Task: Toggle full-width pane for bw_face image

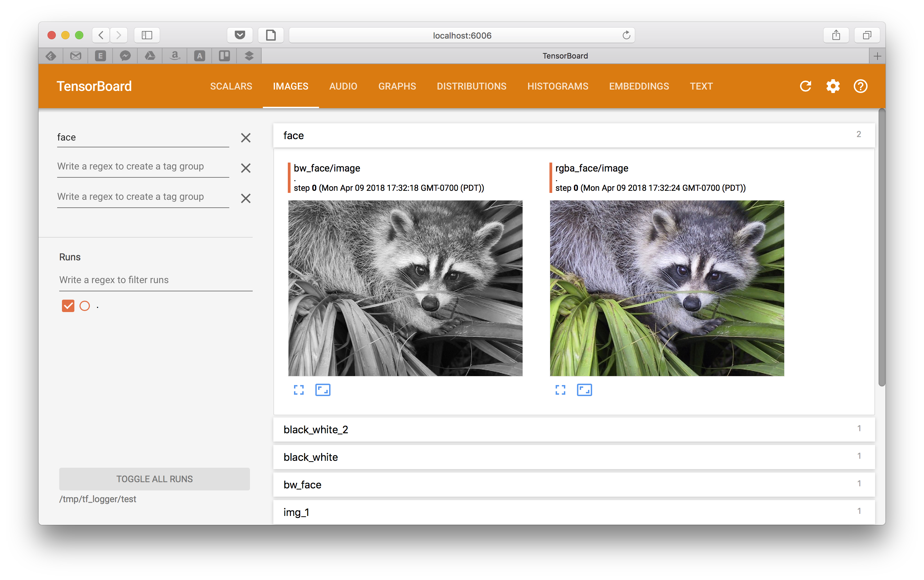Action: (299, 390)
